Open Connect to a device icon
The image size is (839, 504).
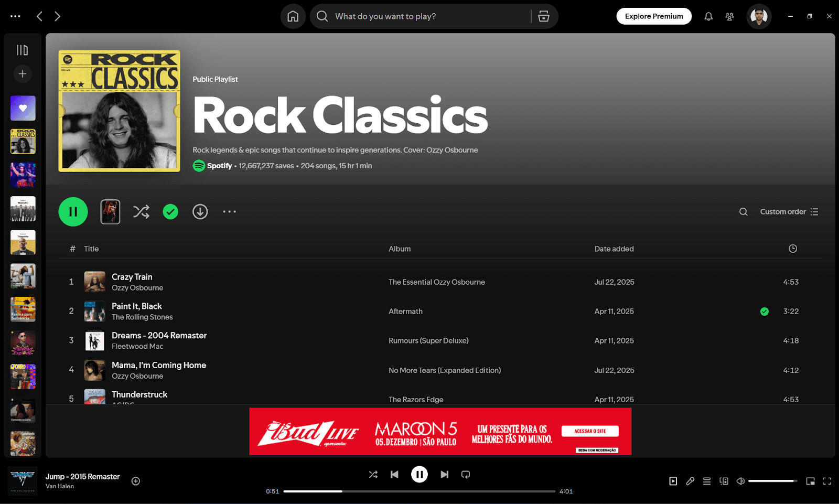[x=724, y=481]
